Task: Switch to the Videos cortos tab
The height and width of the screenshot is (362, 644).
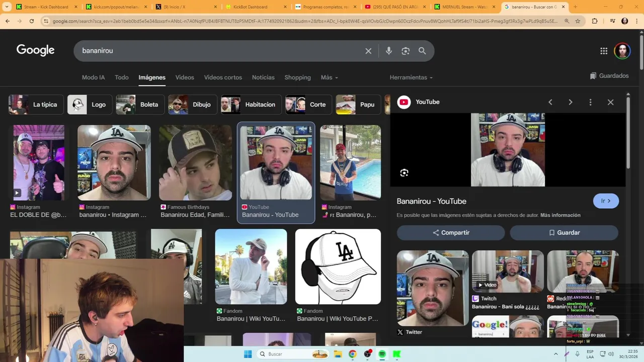Action: (x=223, y=77)
